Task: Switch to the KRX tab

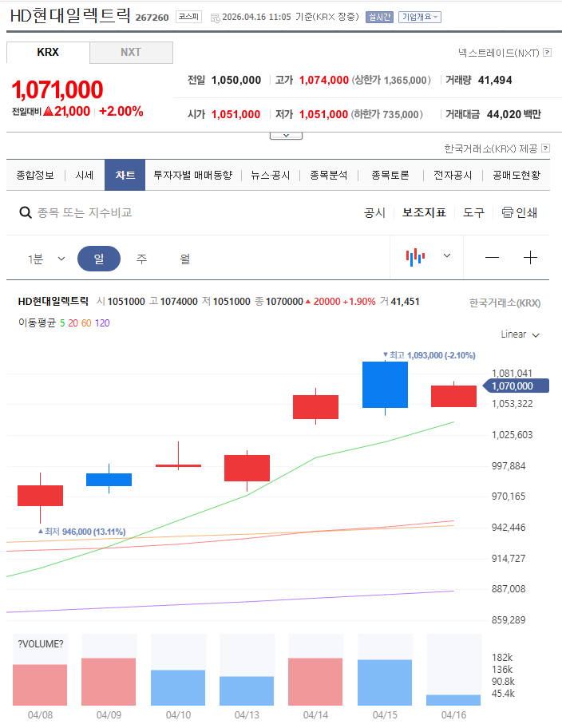Action: tap(48, 52)
